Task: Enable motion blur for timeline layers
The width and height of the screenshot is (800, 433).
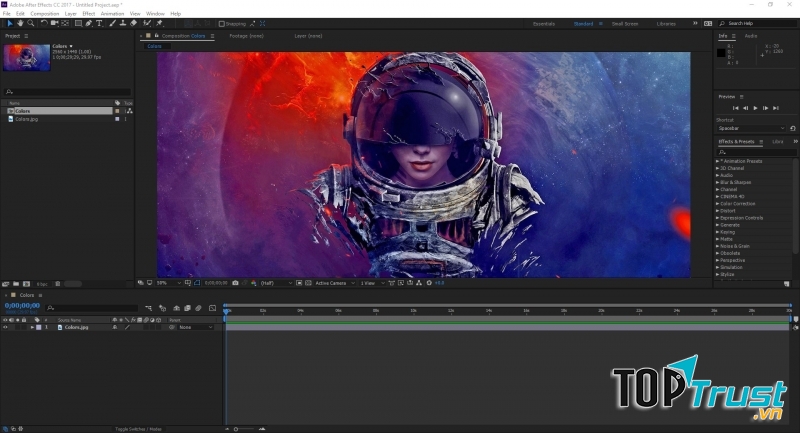Action: pyautogui.click(x=198, y=308)
